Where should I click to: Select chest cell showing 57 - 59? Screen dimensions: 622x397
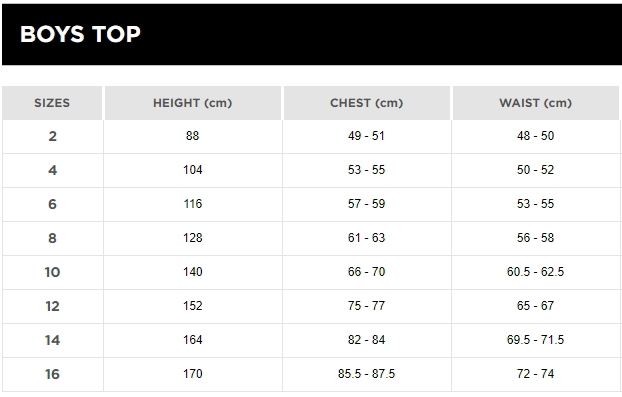(367, 204)
